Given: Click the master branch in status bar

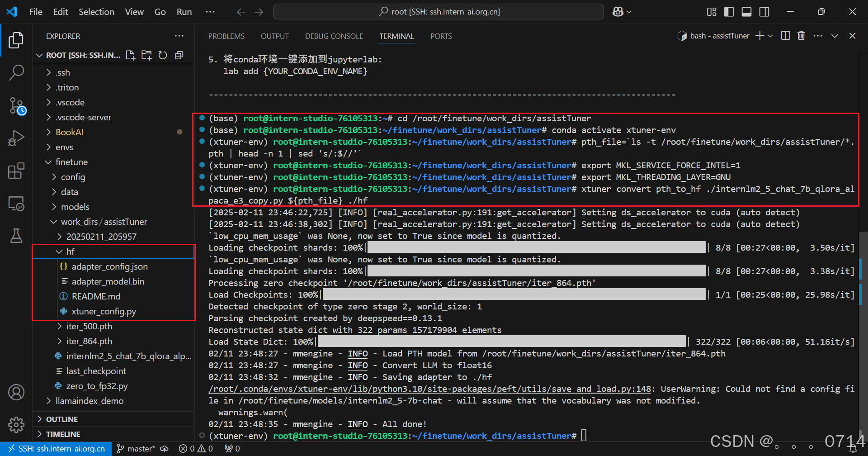Looking at the screenshot, I should coord(136,449).
